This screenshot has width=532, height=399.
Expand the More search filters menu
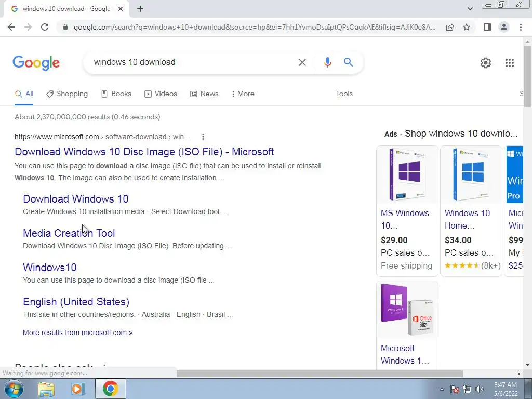tap(243, 94)
